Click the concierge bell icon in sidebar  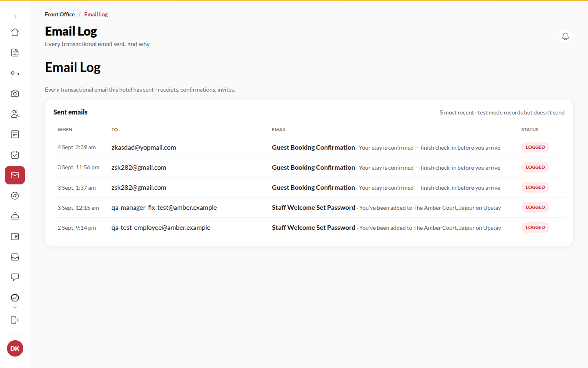pos(15,216)
